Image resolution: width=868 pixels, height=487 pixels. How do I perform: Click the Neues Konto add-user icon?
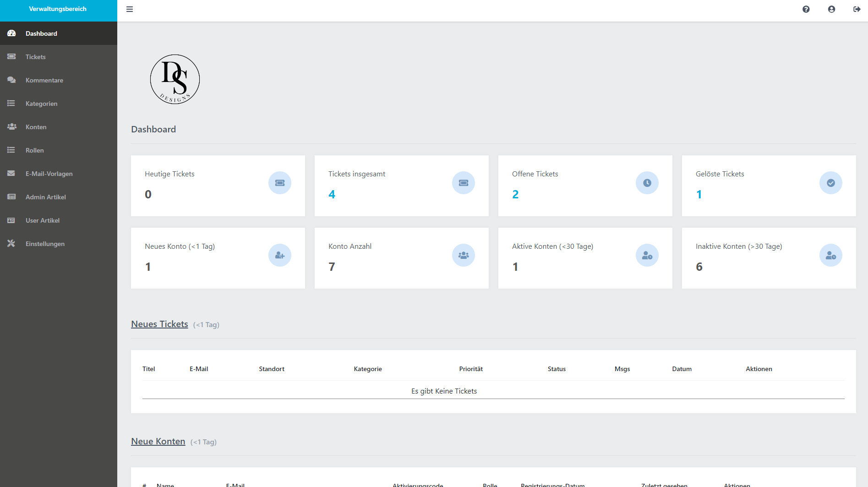coord(279,255)
